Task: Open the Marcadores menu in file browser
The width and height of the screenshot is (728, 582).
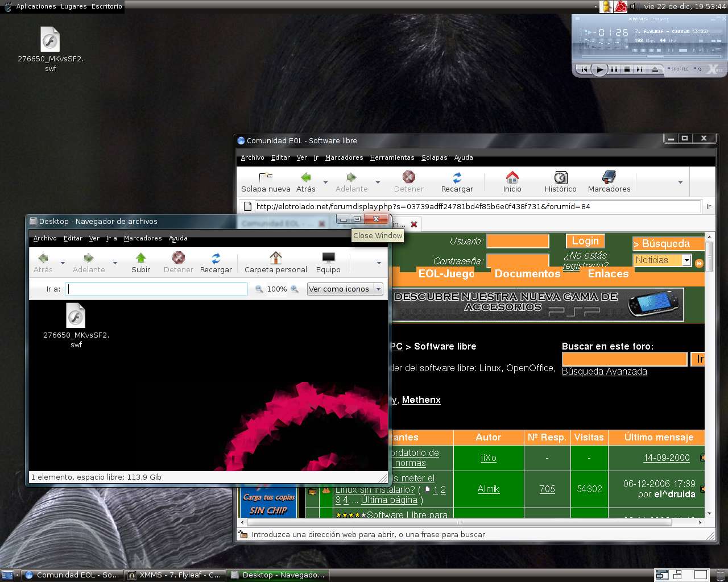Action: tap(142, 238)
